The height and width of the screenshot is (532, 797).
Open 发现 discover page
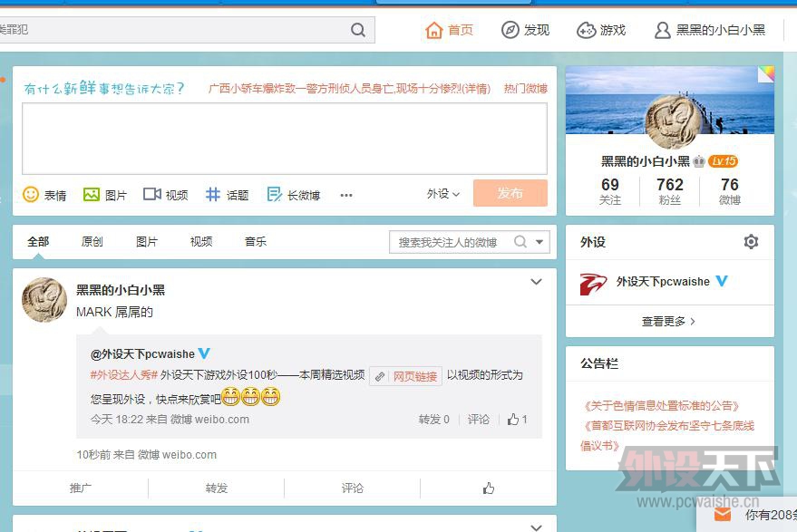526,30
